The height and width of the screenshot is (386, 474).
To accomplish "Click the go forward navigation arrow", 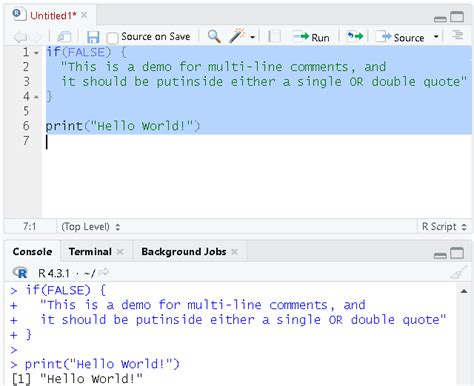I will 36,37.
